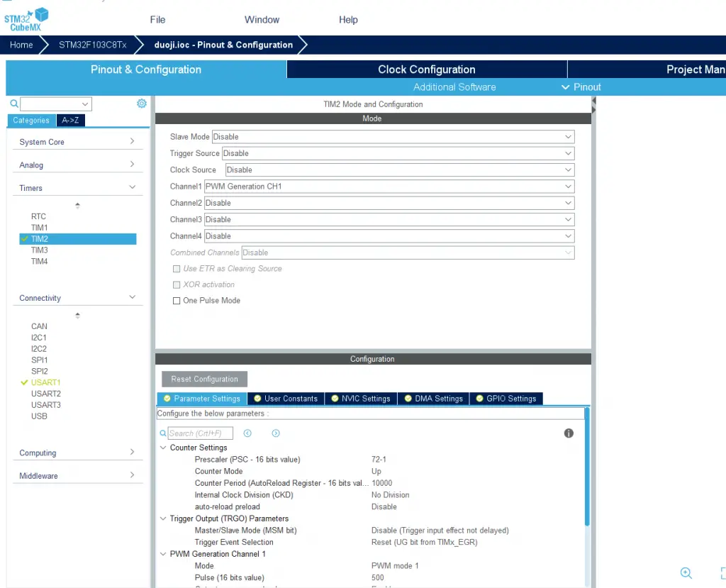Select TIM2 in the Timers list
The width and height of the screenshot is (726, 588).
[78, 239]
